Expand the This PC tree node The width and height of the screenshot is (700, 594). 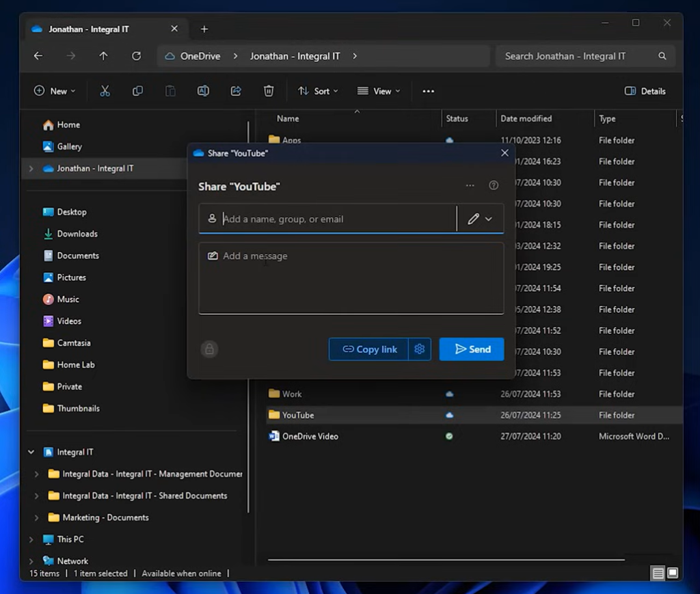click(31, 539)
